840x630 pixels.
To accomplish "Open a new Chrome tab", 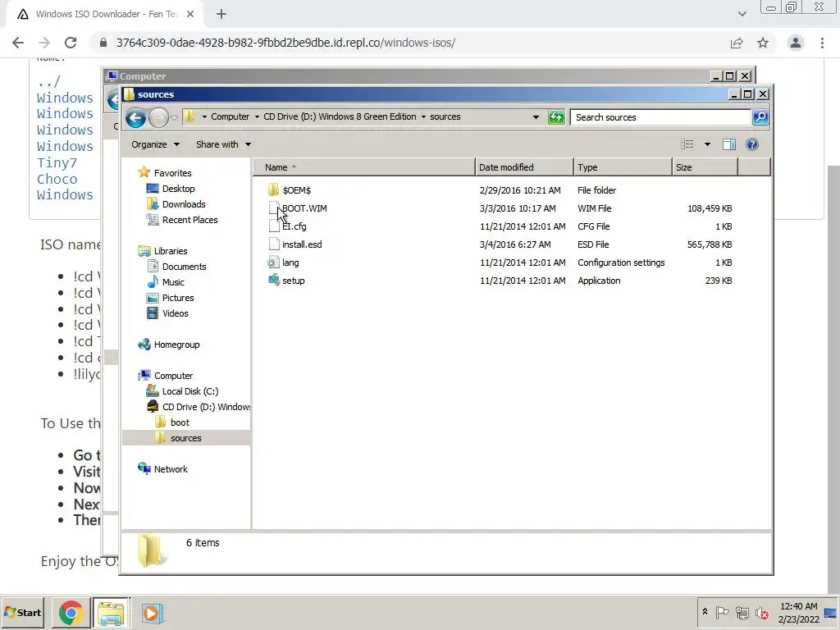I will (x=221, y=14).
